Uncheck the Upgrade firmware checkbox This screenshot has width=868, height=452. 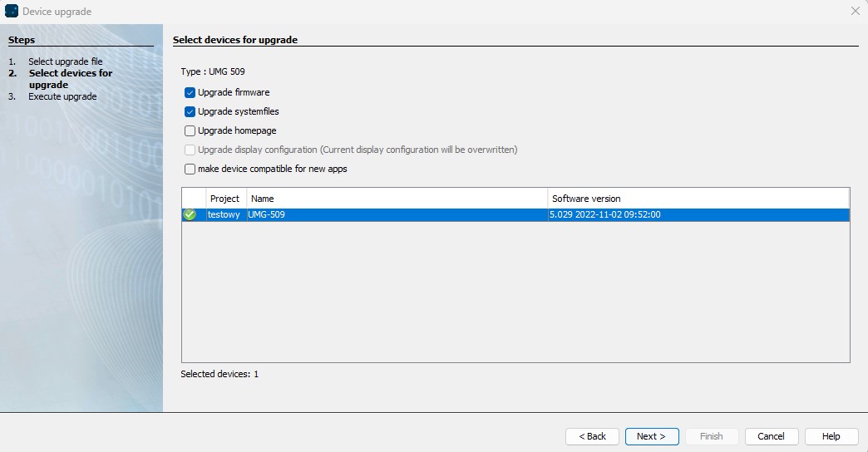[190, 92]
